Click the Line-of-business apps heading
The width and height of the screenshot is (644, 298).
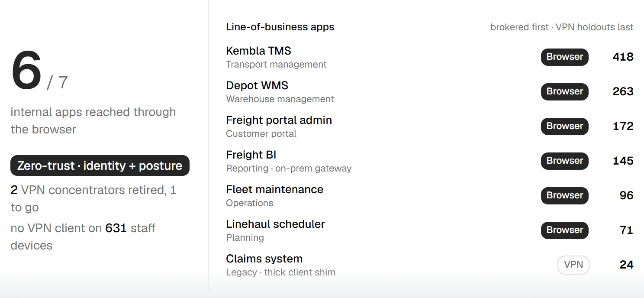coord(280,27)
